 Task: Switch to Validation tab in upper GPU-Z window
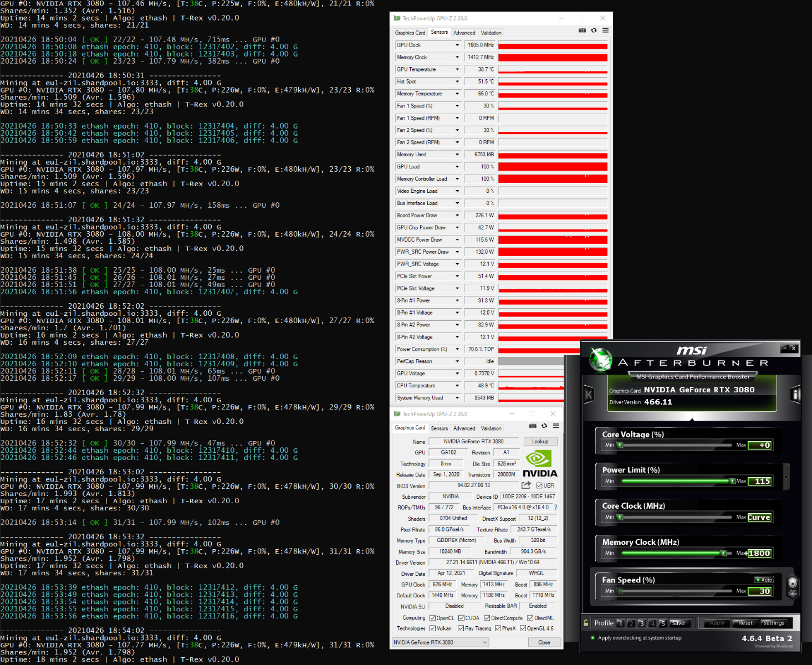pyautogui.click(x=491, y=33)
